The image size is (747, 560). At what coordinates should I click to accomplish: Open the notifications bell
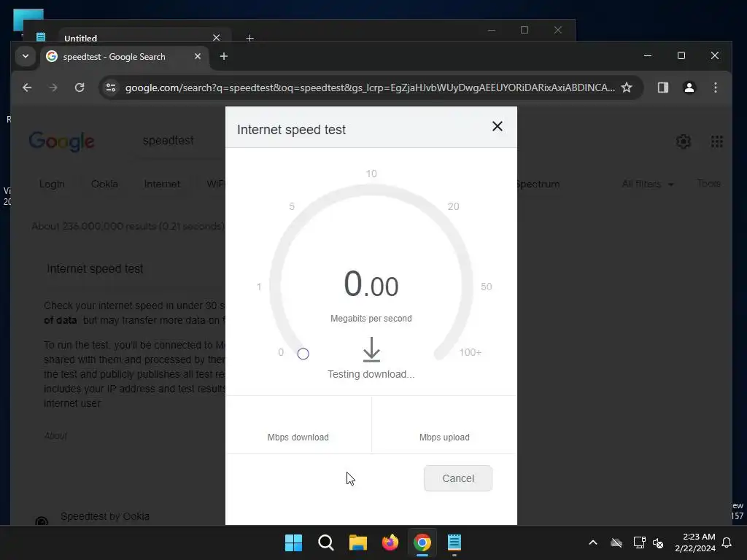(727, 542)
